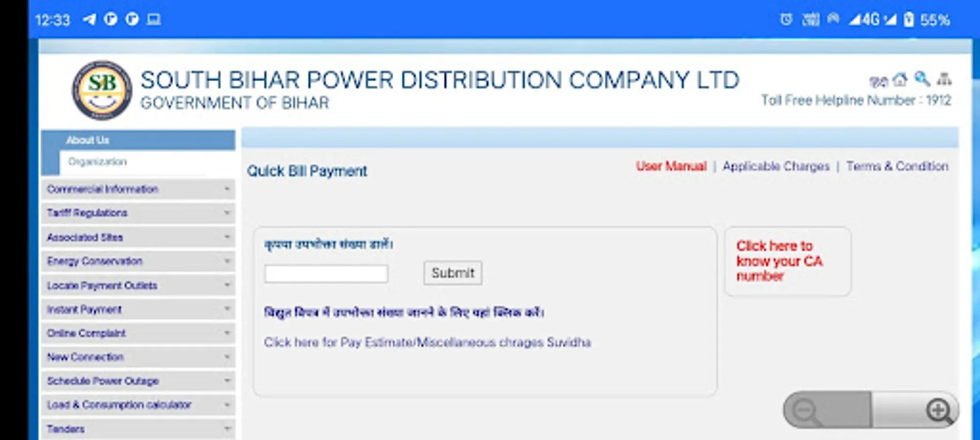Open Pay Estimate/Miscellaneous charges Suvidha link
The image size is (980, 440).
click(427, 342)
